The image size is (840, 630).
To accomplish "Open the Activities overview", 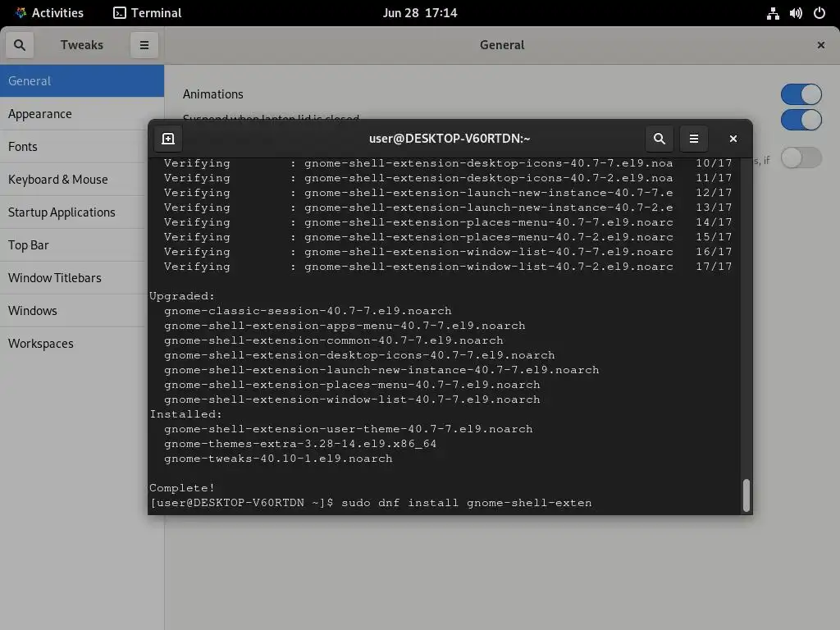I will tap(49, 13).
